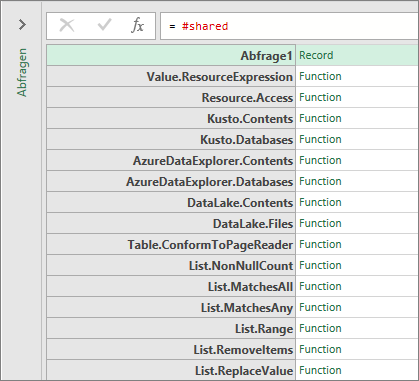This screenshot has width=419, height=381.
Task: Open the Function link for List.Range
Action: [320, 328]
